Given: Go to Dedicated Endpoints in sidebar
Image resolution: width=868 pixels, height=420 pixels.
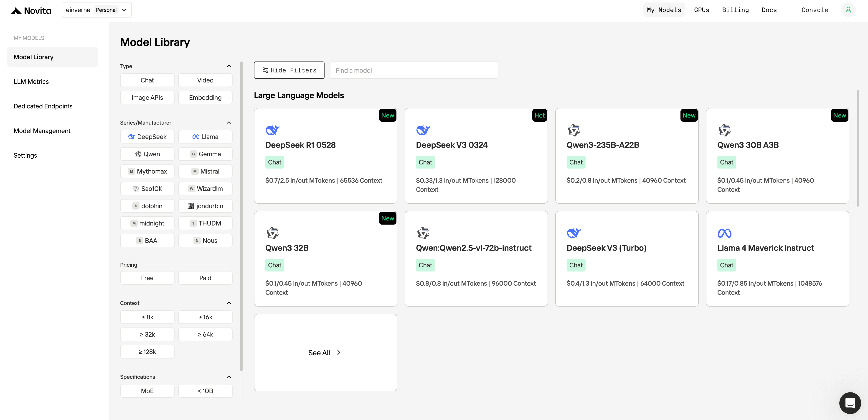Looking at the screenshot, I should [52, 106].
